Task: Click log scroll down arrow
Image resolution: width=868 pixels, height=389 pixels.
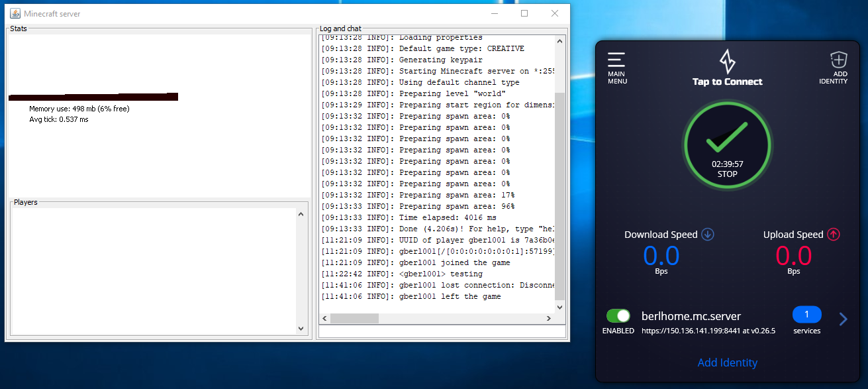Action: coord(560,307)
